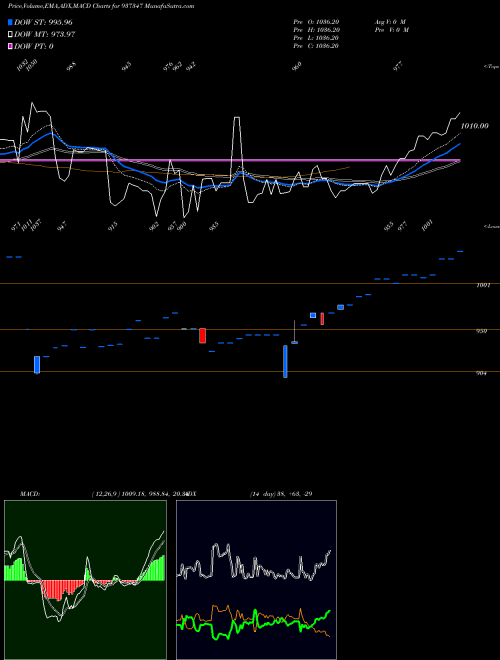Select the 'DOW ST: 995.96' label
500x660 pixels.
pos(43,22)
